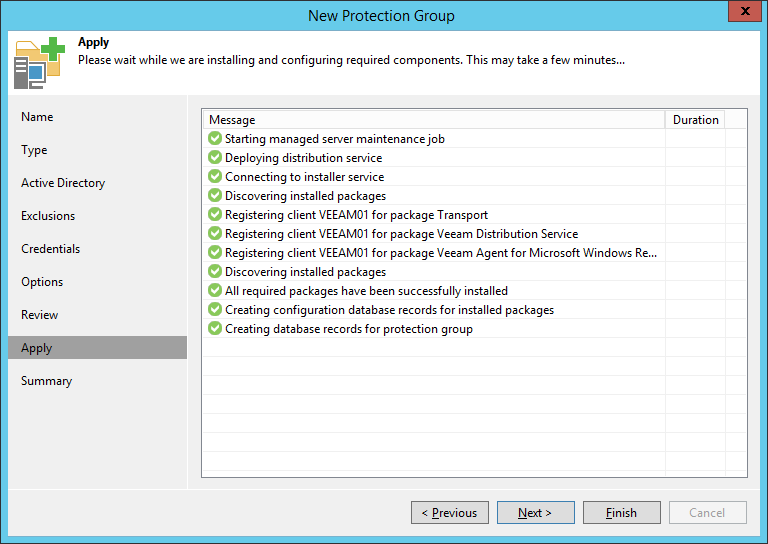768x544 pixels.
Task: Go back with the Previous button
Action: pyautogui.click(x=449, y=513)
